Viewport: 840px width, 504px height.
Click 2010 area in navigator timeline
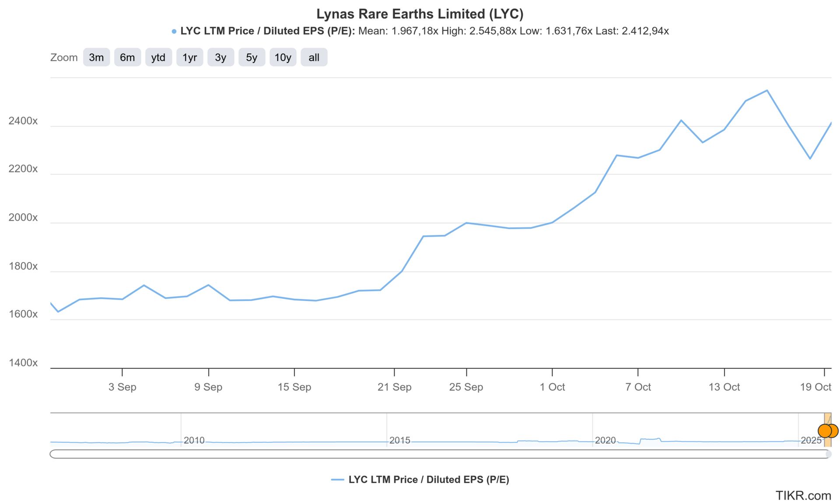(x=194, y=440)
